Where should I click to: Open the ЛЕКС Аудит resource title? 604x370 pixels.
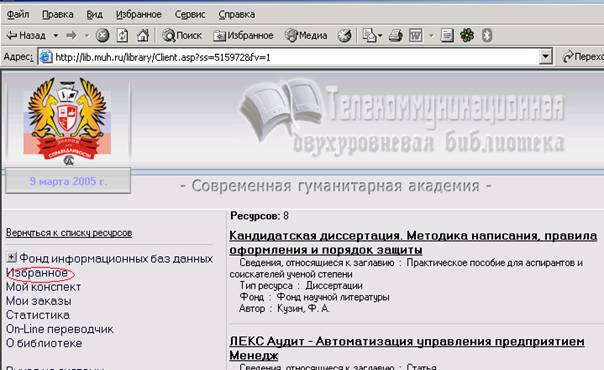coord(407,348)
